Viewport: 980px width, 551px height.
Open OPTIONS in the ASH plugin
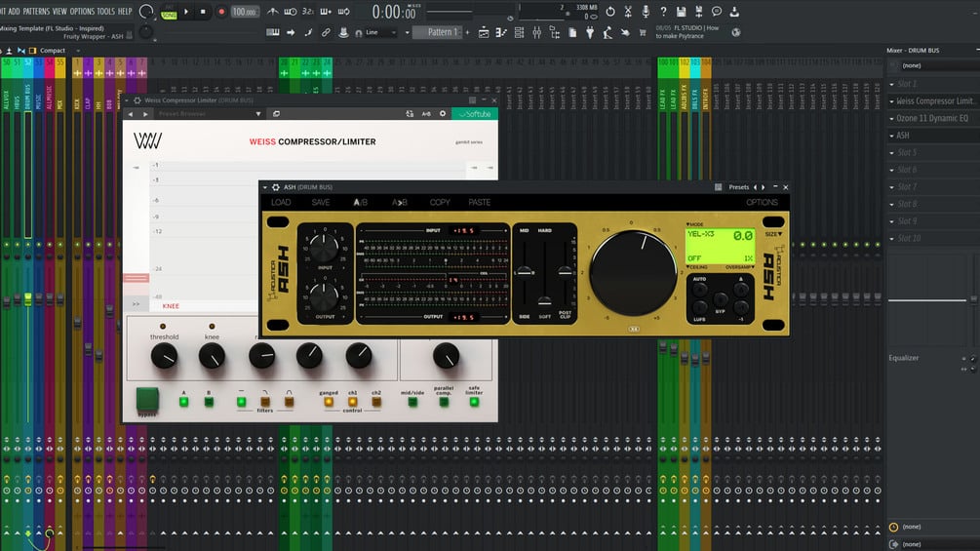coord(762,203)
